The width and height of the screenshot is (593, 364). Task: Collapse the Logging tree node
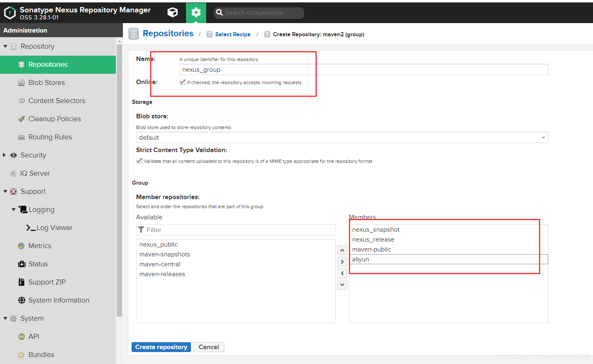coord(14,209)
